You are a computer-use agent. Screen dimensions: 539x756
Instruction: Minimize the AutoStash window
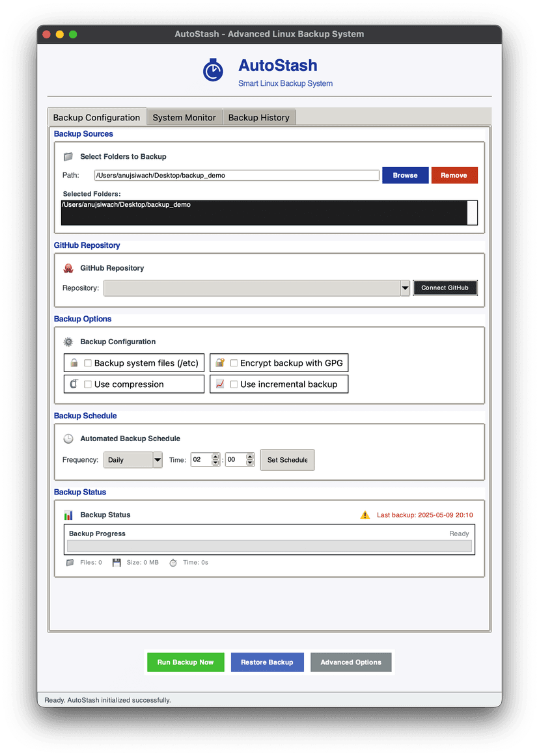coord(60,34)
